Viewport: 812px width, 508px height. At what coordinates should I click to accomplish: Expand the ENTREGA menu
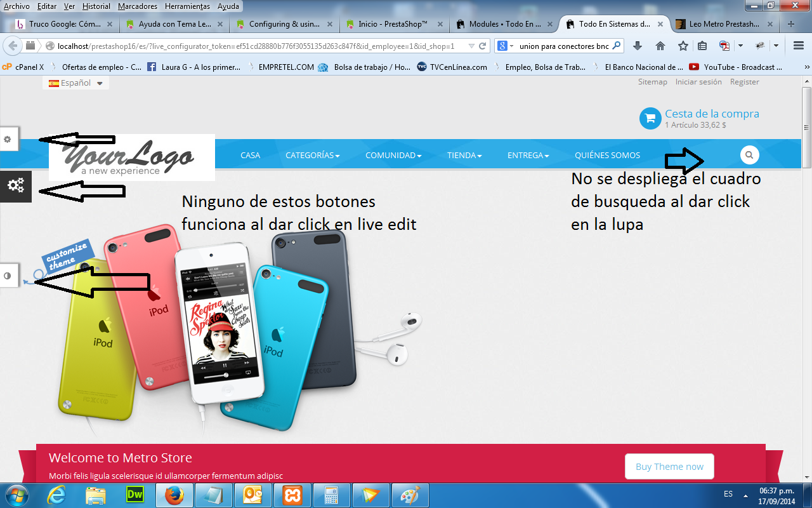pos(528,155)
